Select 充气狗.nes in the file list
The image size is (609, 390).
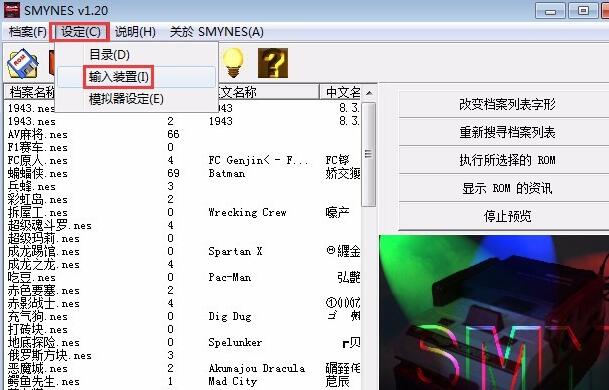coord(38,317)
